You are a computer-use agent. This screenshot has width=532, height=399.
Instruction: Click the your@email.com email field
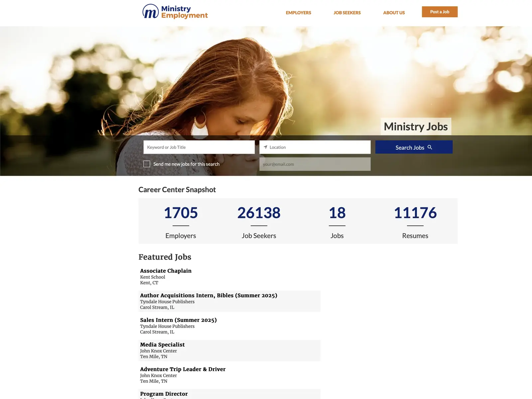(315, 164)
